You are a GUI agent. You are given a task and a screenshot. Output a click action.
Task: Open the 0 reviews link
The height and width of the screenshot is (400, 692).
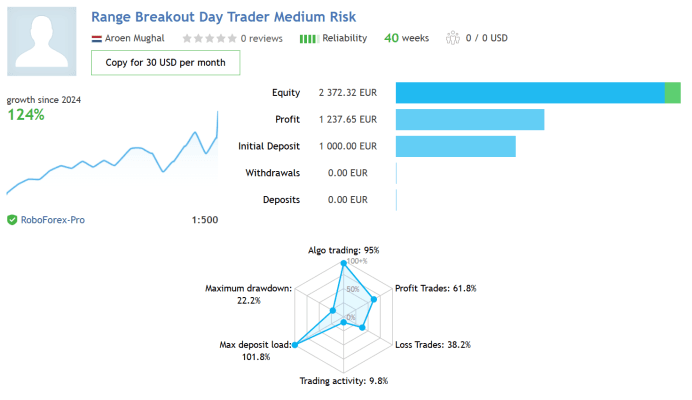(x=261, y=38)
